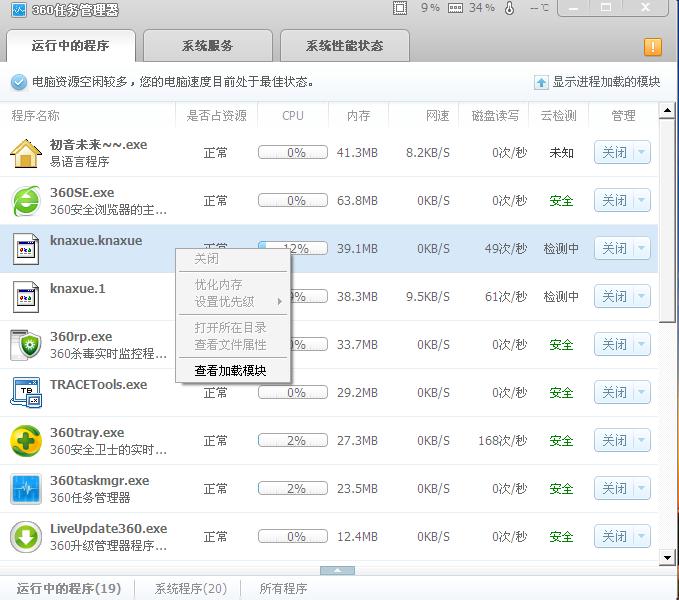Click the collapse handle arrow at list bottom
Viewport: 679px width, 600px height.
pyautogui.click(x=337, y=571)
